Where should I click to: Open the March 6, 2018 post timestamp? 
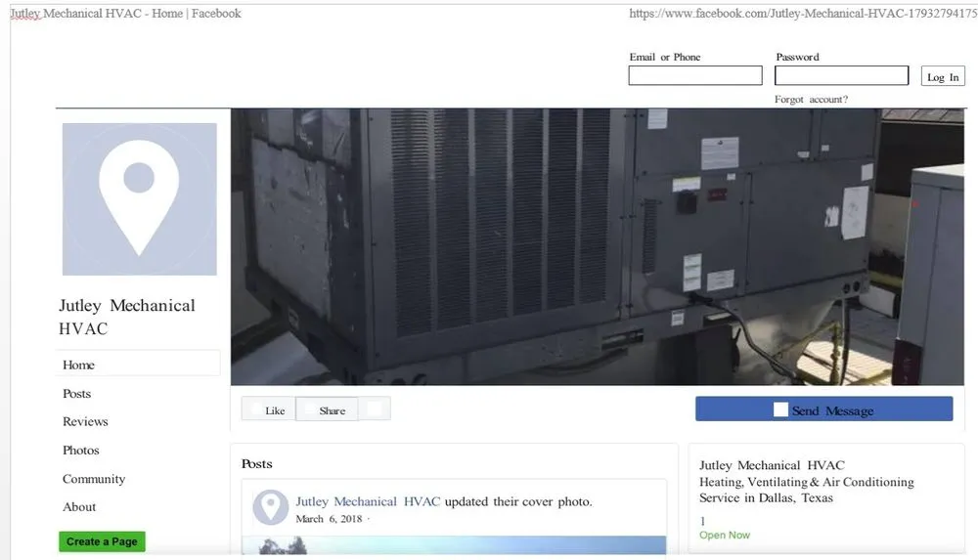(329, 519)
